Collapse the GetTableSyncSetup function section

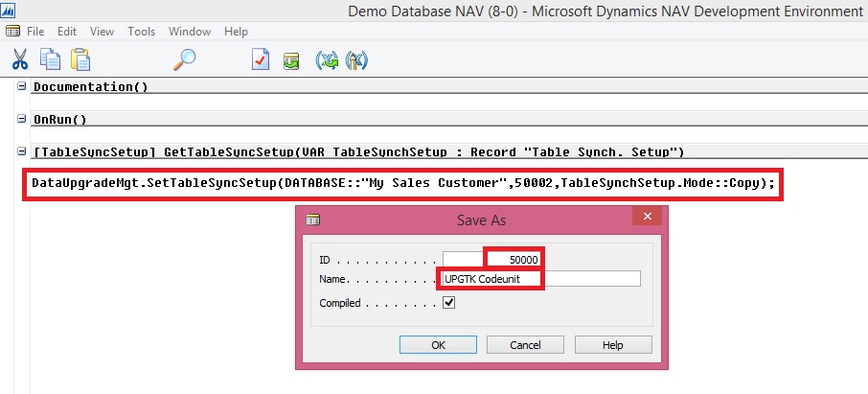click(x=22, y=152)
